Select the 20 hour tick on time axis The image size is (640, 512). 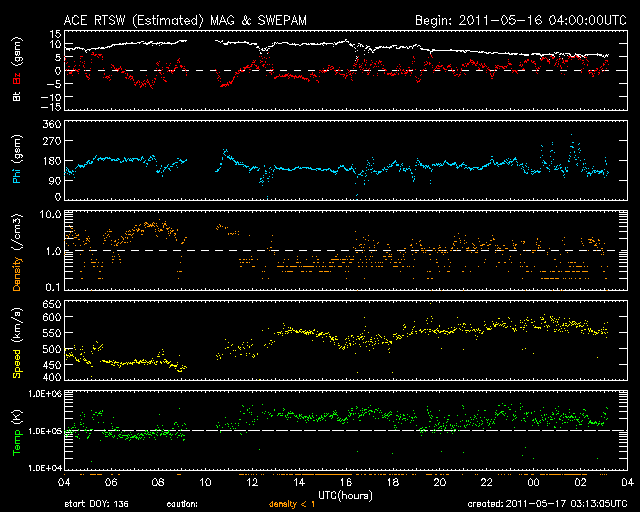pyautogui.click(x=440, y=481)
